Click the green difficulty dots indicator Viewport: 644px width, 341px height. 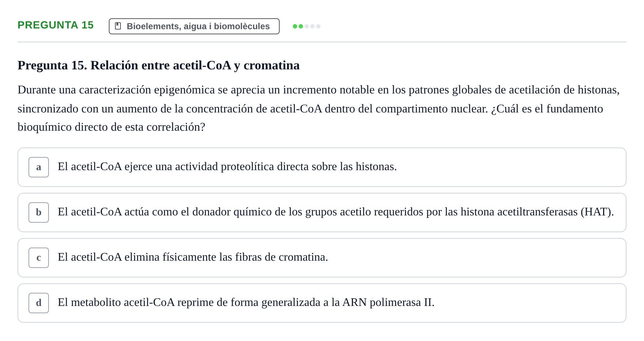tap(307, 26)
